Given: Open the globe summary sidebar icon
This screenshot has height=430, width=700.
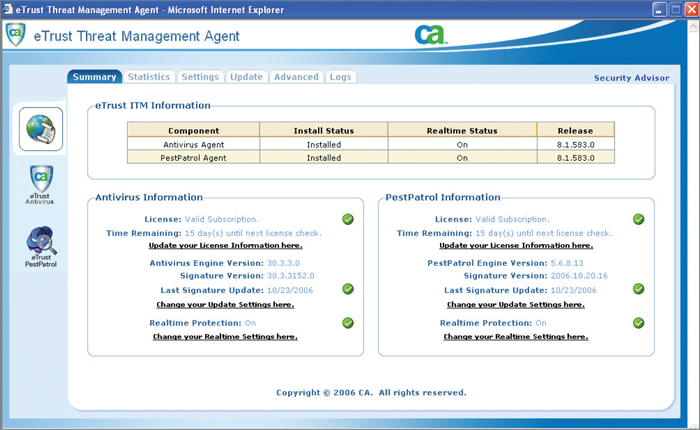Looking at the screenshot, I should click(41, 129).
